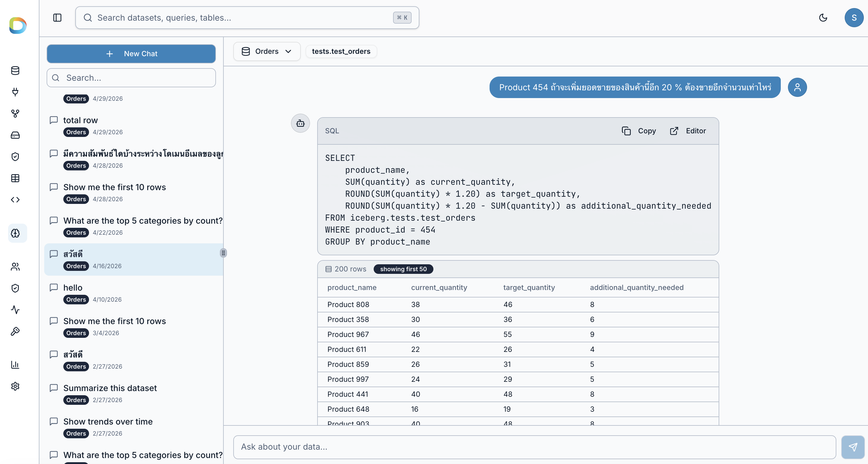Click the app logo icon
Viewport: 868px width, 464px height.
18,26
